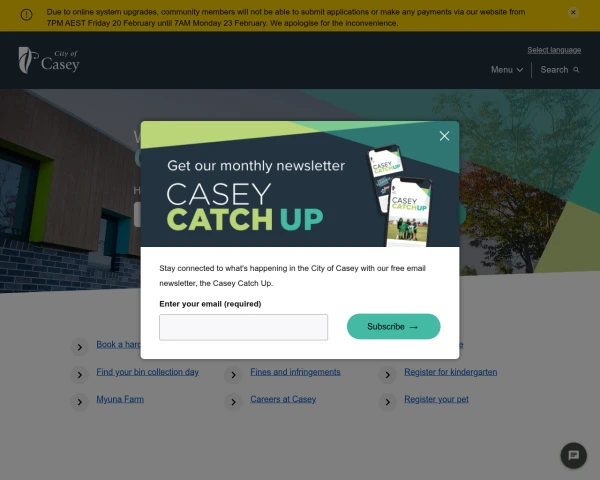Click 'Get our monthly newsletter' heading
Image resolution: width=600 pixels, height=480 pixels.
coord(256,166)
